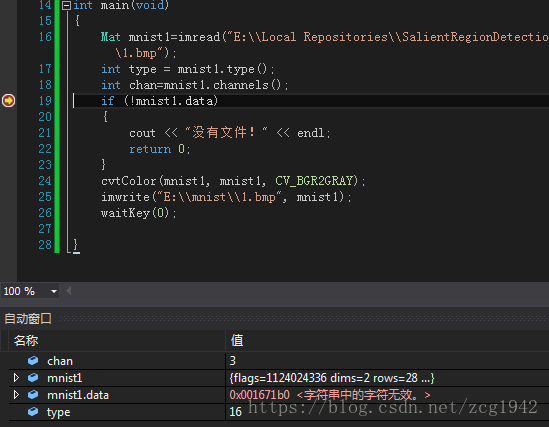The height and width of the screenshot is (427, 549).
Task: Click the imwrite call on line 25
Action: pyautogui.click(x=226, y=197)
